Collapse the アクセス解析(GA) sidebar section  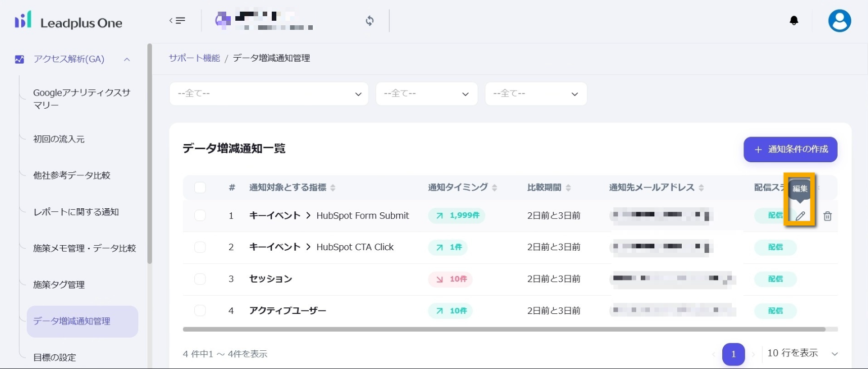click(x=127, y=59)
